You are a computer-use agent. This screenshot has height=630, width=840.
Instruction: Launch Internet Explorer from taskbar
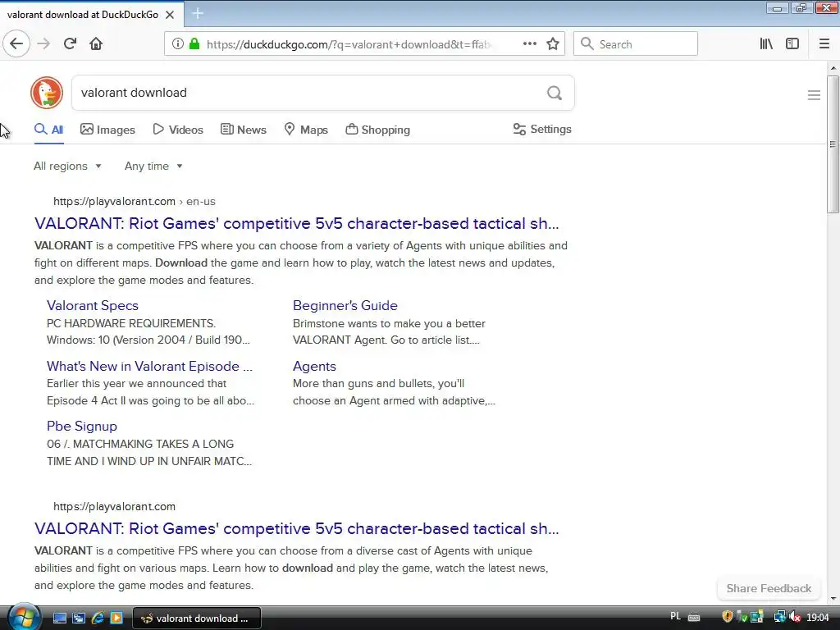tap(98, 619)
